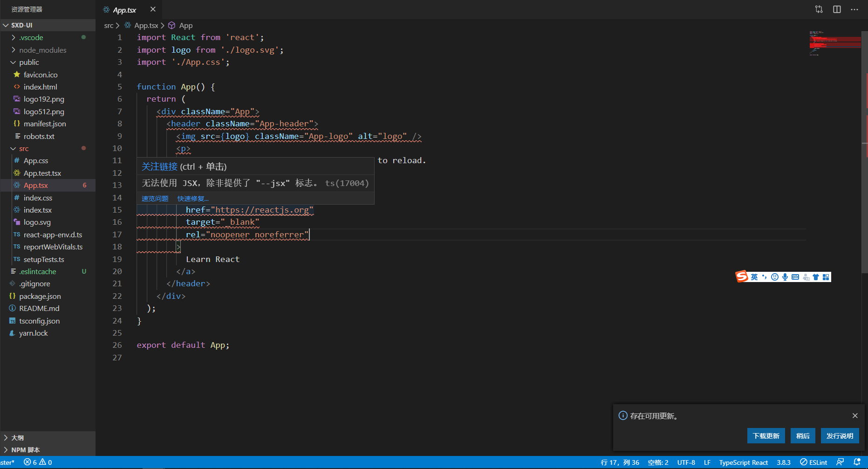
Task: Dismiss the update notification
Action: tap(855, 415)
